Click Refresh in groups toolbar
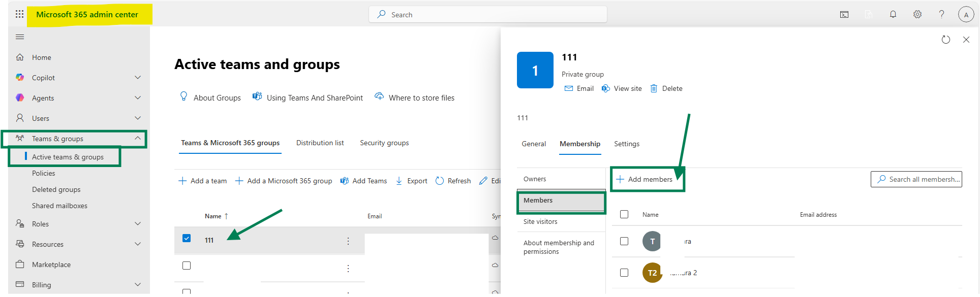 click(x=453, y=181)
